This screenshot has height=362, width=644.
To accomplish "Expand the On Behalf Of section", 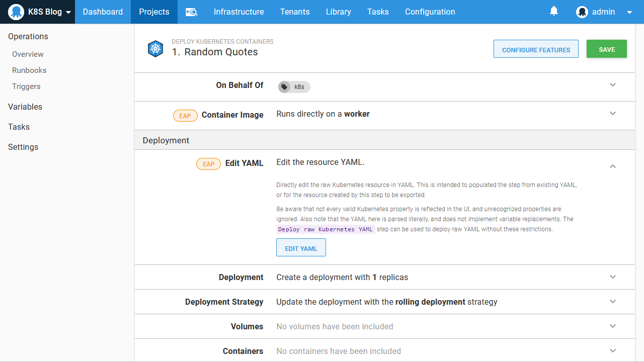I will (x=613, y=85).
